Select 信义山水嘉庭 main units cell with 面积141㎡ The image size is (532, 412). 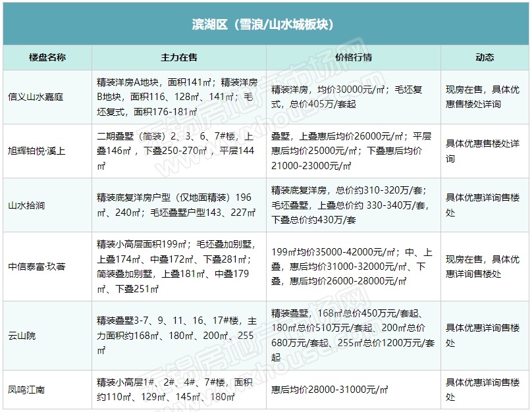(179, 97)
